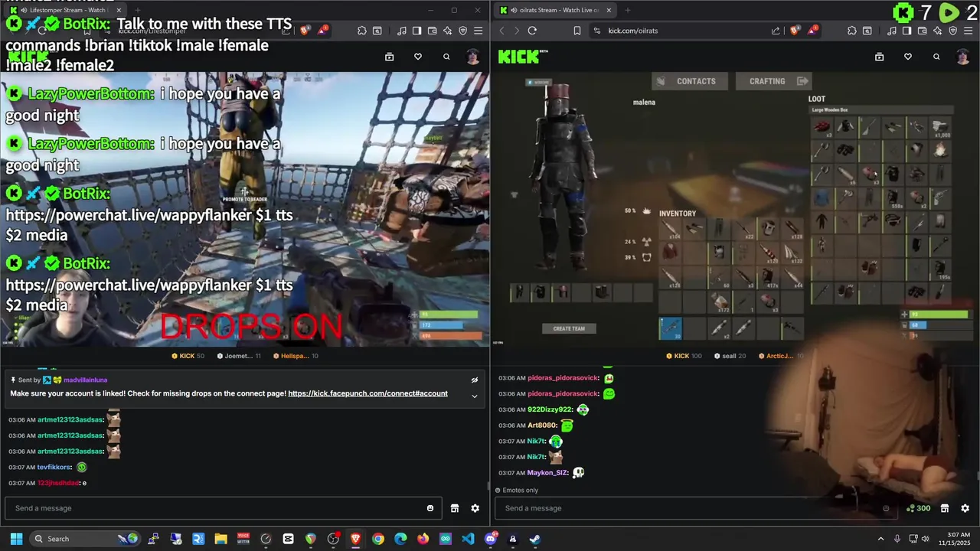Hide the pinned message in Lifestomper chat
Viewport: 980px width, 551px height.
coord(475,380)
